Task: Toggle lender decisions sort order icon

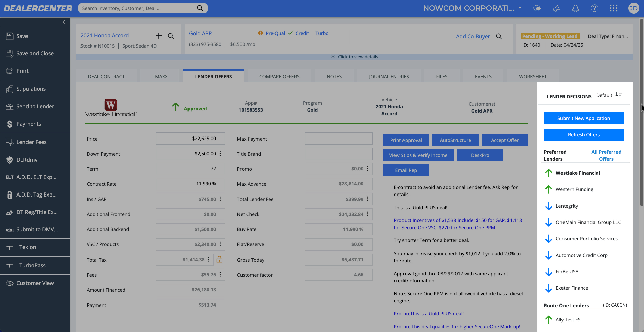Action: (x=620, y=94)
